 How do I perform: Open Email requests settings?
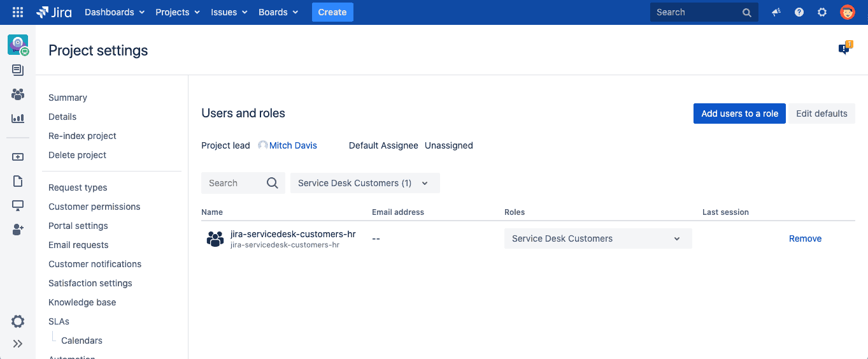coord(78,245)
